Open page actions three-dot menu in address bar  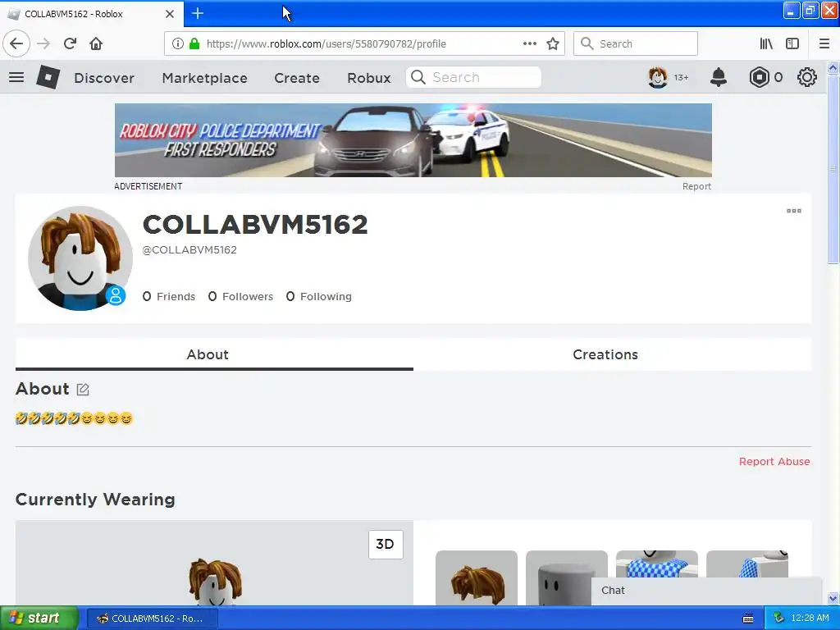529,43
